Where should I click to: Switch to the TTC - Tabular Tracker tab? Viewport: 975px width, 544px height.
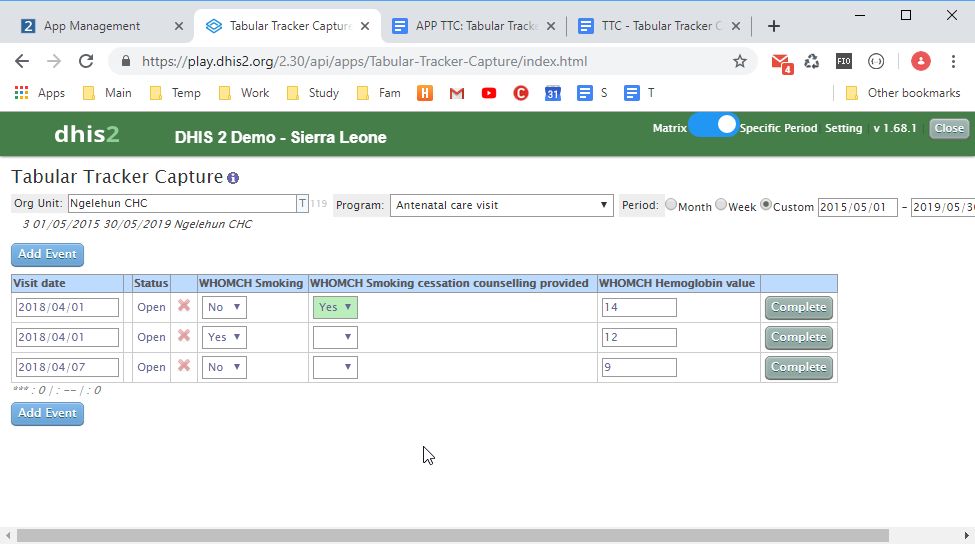pos(661,26)
